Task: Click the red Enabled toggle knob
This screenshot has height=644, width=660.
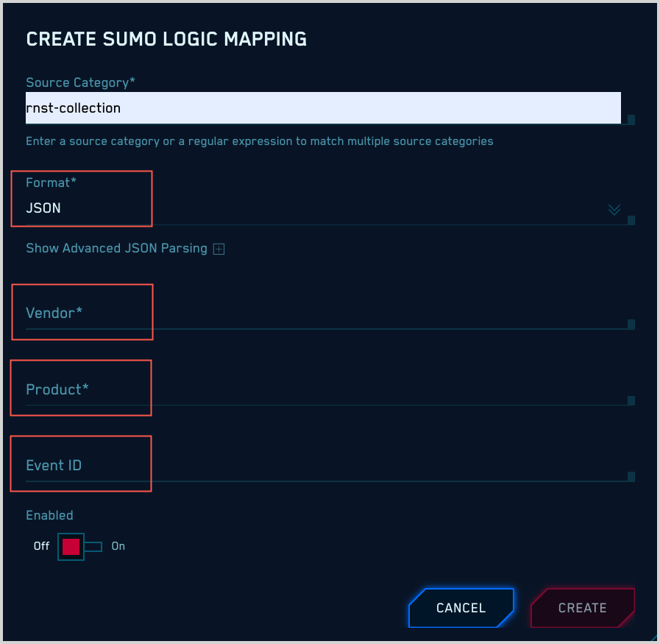Action: coord(70,546)
